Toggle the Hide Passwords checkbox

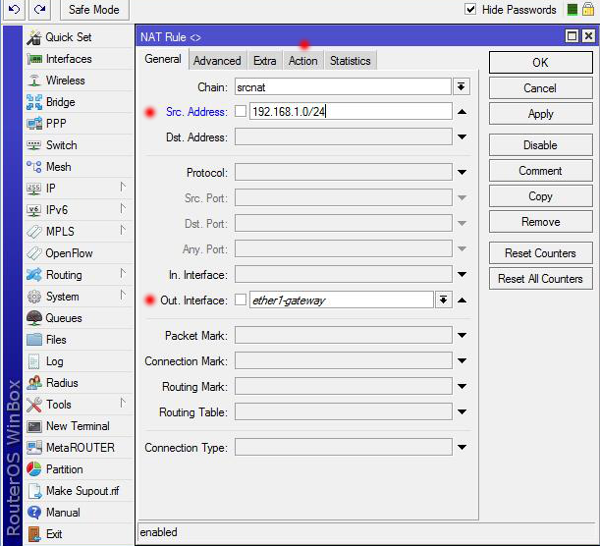coord(470,9)
